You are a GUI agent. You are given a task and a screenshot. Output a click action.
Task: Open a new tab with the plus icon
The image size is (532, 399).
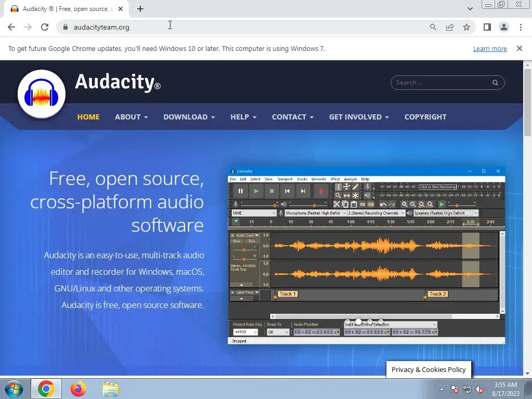pyautogui.click(x=140, y=9)
